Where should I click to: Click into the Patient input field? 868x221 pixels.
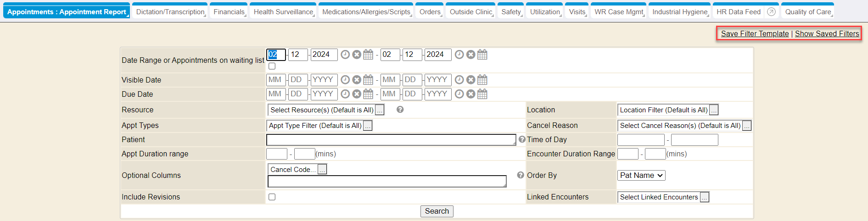[x=391, y=140]
